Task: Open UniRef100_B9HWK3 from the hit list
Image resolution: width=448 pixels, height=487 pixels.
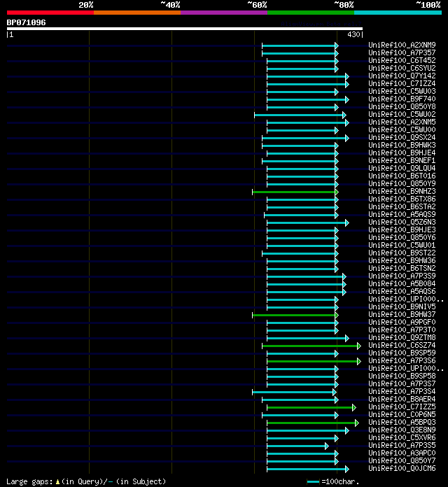Action: point(402,145)
